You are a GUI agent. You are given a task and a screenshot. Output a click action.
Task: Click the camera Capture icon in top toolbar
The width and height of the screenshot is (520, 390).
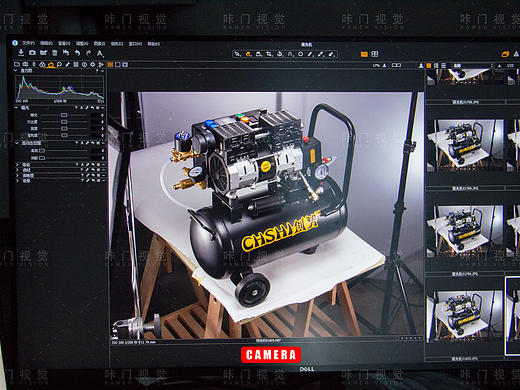click(32, 52)
